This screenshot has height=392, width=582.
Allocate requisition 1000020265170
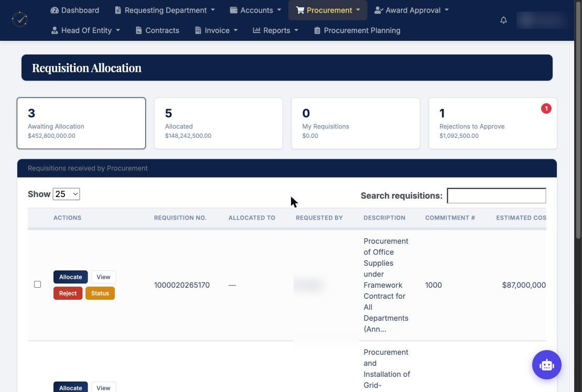(71, 277)
